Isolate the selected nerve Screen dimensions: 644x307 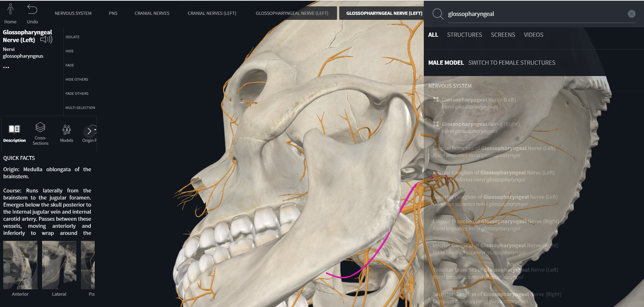tap(72, 37)
